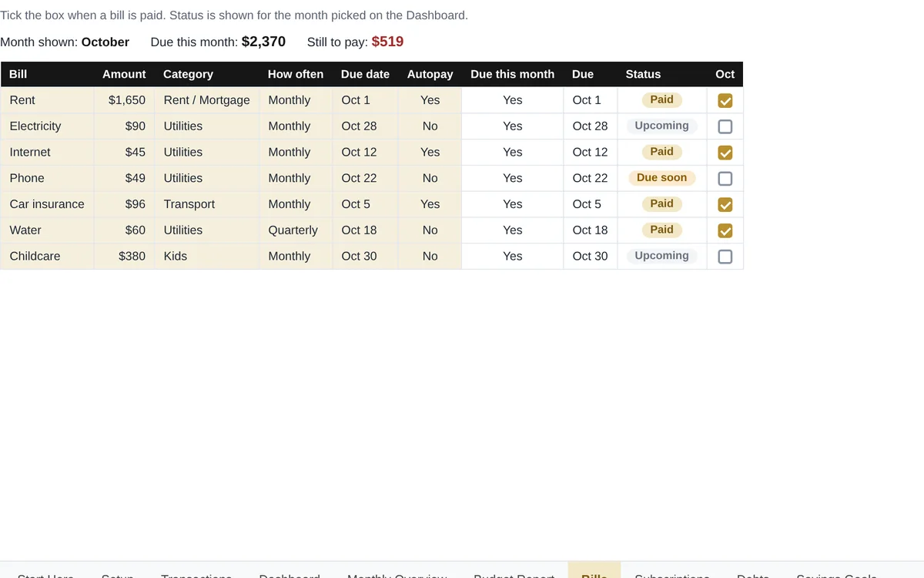Select the Childcare bill name cell
Screen dimensions: 924x578
(x=47, y=256)
